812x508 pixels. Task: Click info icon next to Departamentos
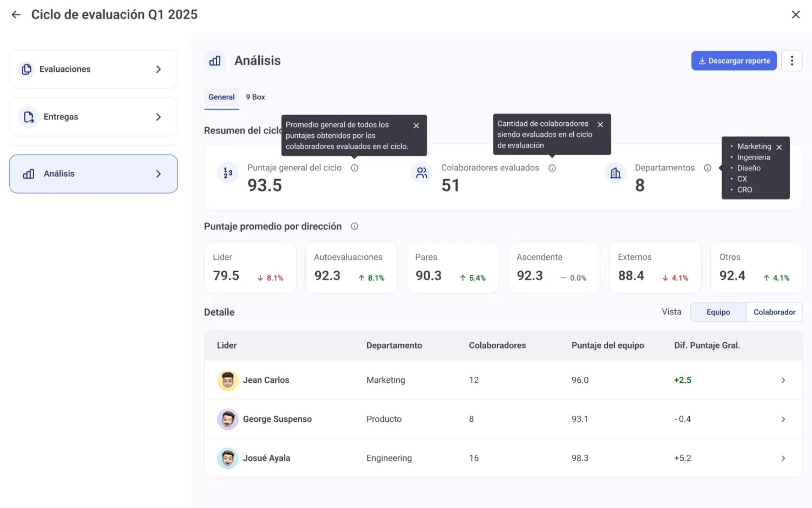(x=707, y=168)
